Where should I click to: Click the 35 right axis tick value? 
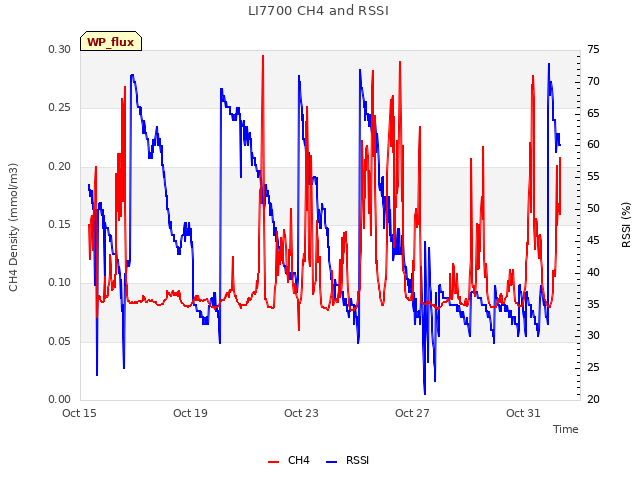(593, 304)
